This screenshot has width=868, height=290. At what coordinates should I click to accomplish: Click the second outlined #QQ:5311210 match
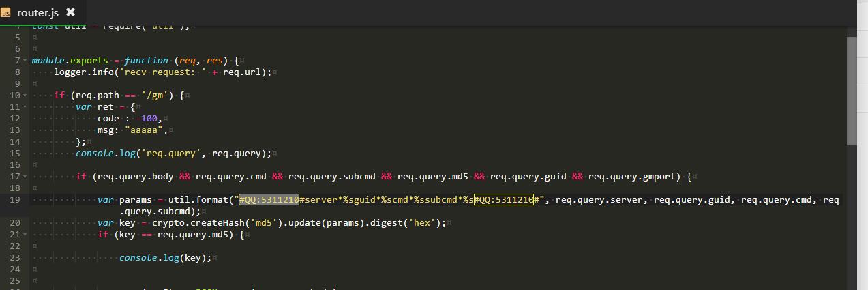(x=503, y=200)
